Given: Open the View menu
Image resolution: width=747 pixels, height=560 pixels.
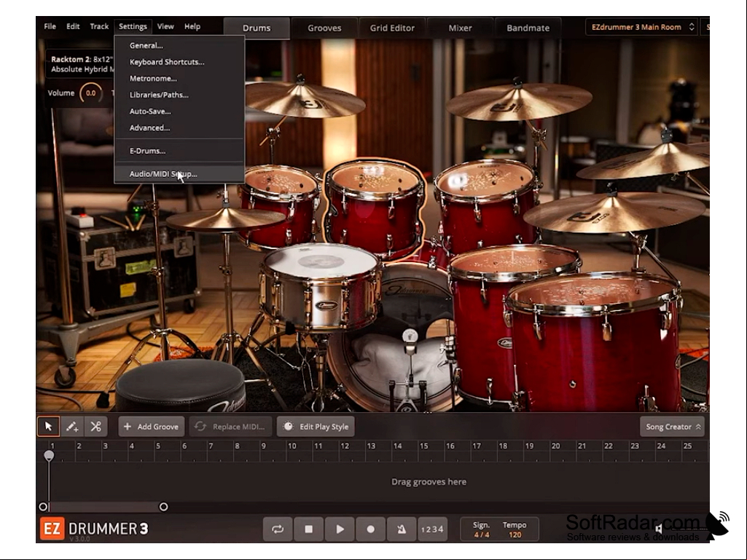Looking at the screenshot, I should (x=165, y=27).
